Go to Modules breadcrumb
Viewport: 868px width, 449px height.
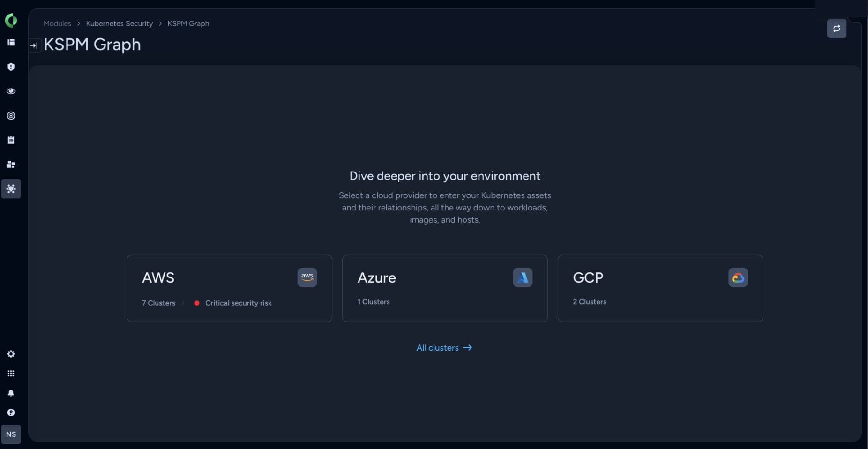pos(57,23)
